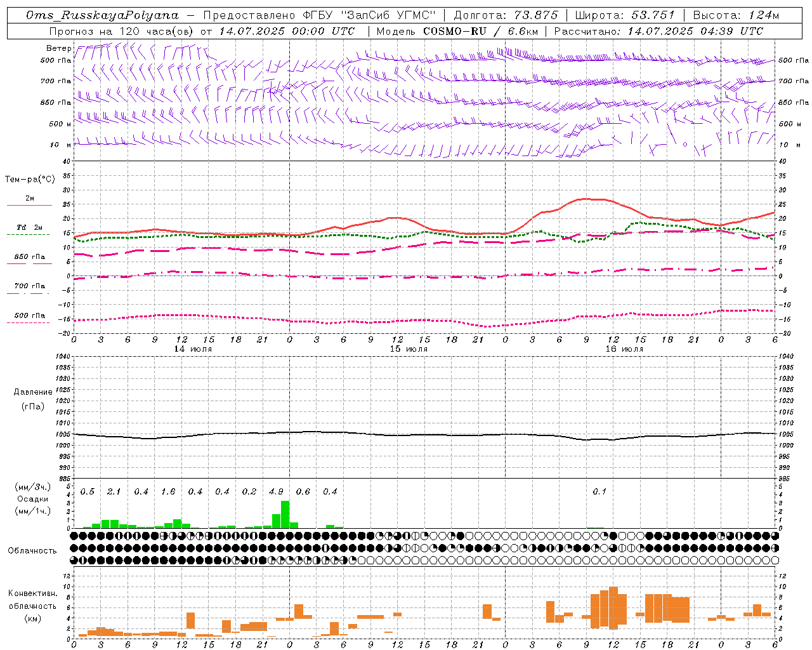
Task: Click the 'Ветер' wind section label
Action: (x=58, y=48)
